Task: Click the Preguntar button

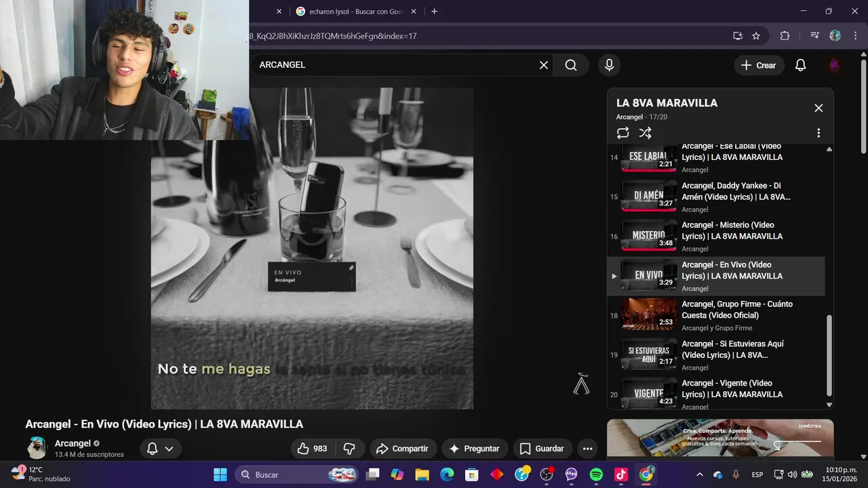Action: tap(474, 449)
